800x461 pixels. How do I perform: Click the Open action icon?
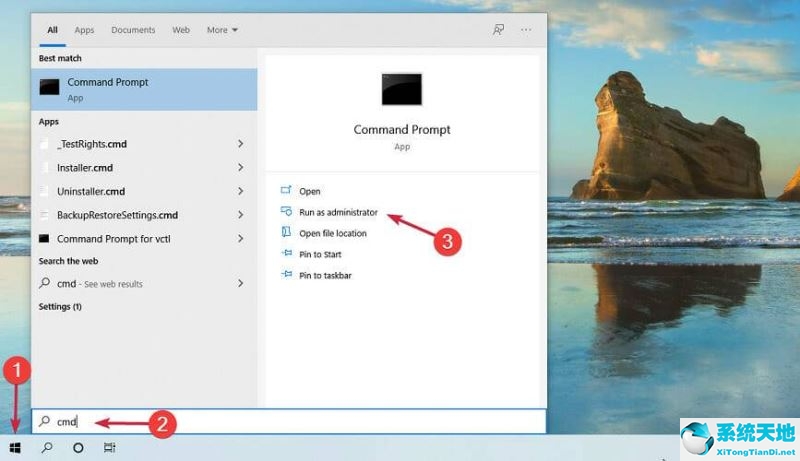tap(286, 190)
